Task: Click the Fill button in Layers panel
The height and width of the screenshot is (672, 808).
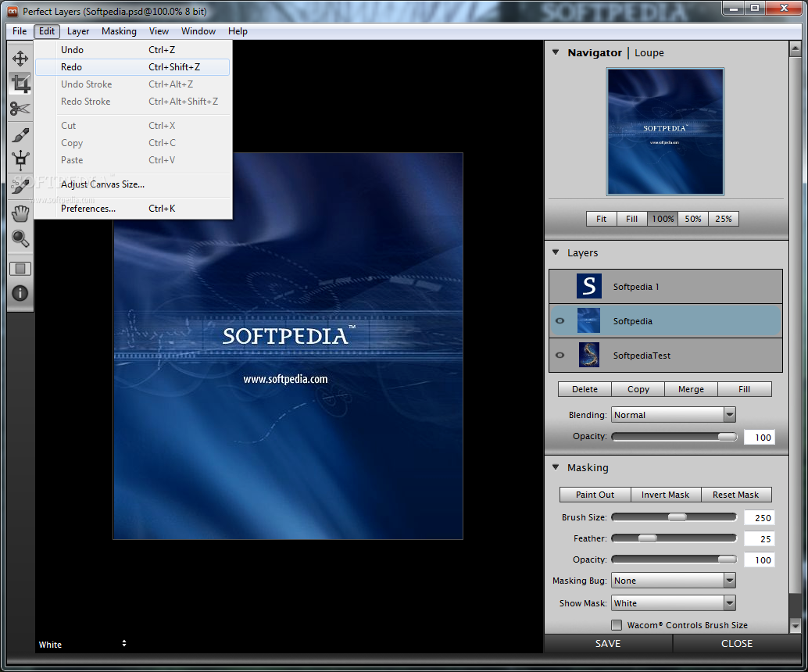Action: click(x=744, y=389)
